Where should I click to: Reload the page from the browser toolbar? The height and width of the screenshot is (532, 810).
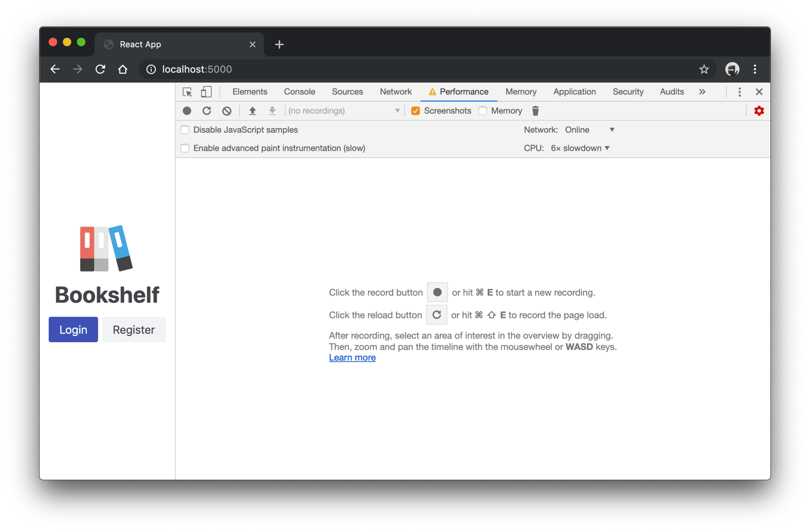(x=100, y=69)
